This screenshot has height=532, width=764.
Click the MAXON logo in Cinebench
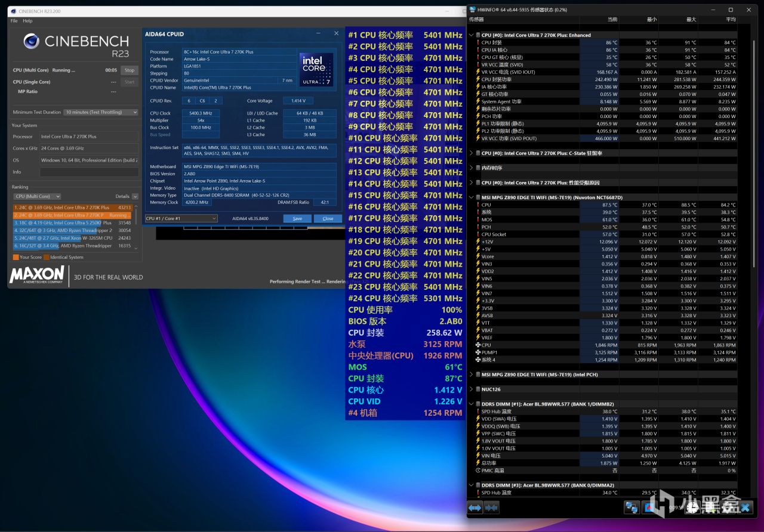coord(36,275)
